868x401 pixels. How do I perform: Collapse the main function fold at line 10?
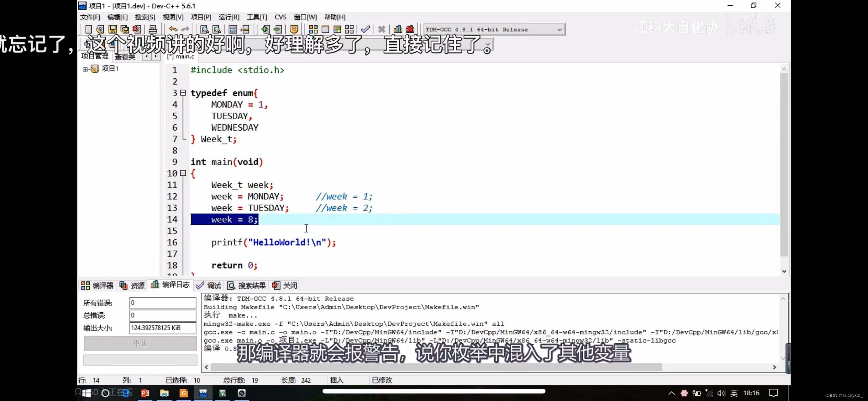click(x=183, y=173)
